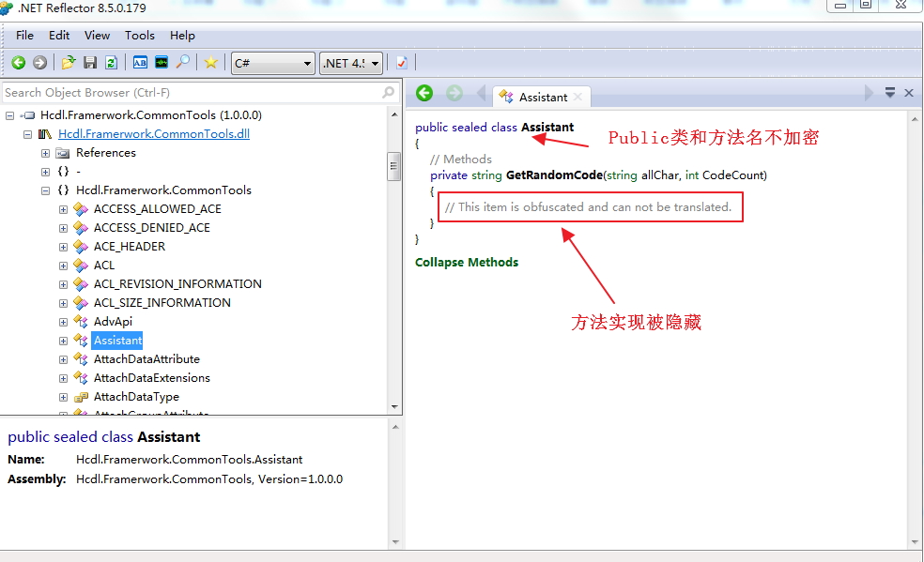The image size is (924, 562).
Task: Click Assistant class name in code
Action: pyautogui.click(x=547, y=127)
